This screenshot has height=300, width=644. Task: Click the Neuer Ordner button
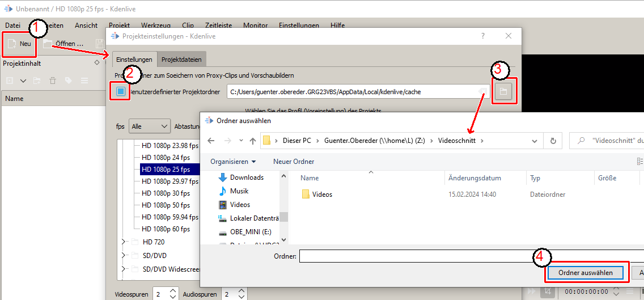[293, 162]
